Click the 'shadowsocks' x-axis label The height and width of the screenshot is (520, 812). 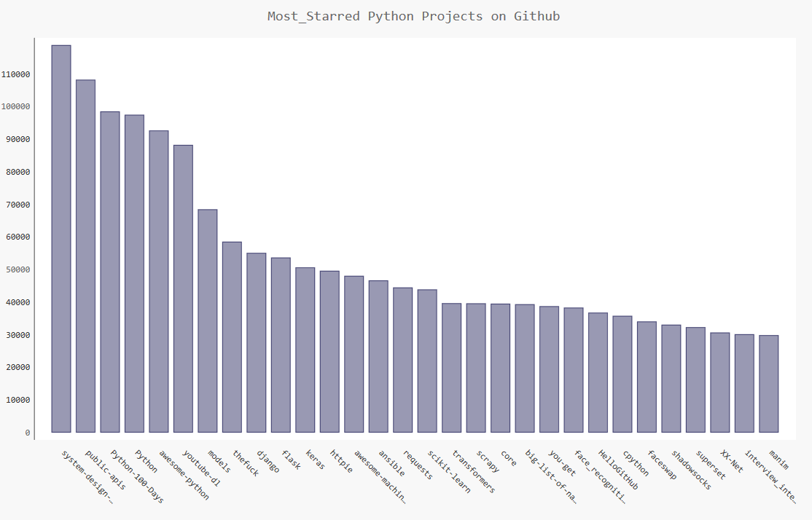click(691, 470)
